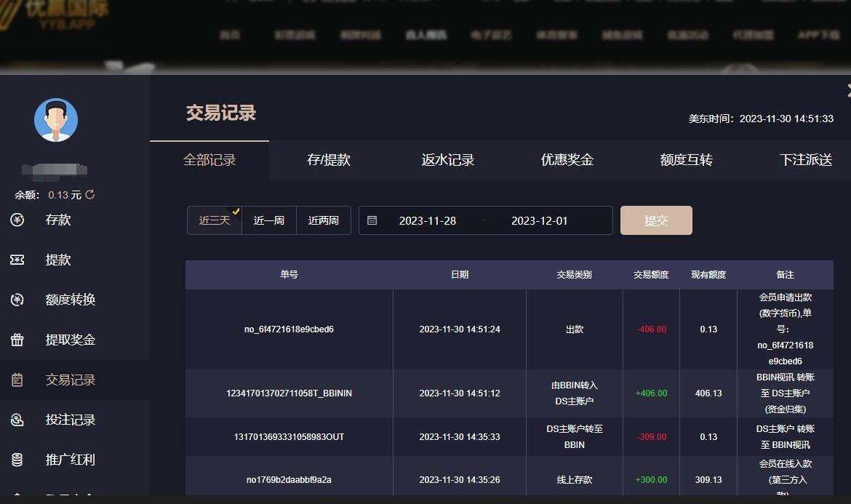Click the gift icon for 提取奖金
851x504 pixels.
pos(17,340)
